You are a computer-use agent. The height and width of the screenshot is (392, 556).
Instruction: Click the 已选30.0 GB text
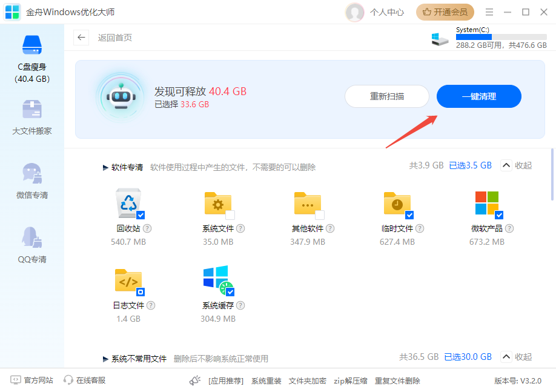tap(468, 357)
